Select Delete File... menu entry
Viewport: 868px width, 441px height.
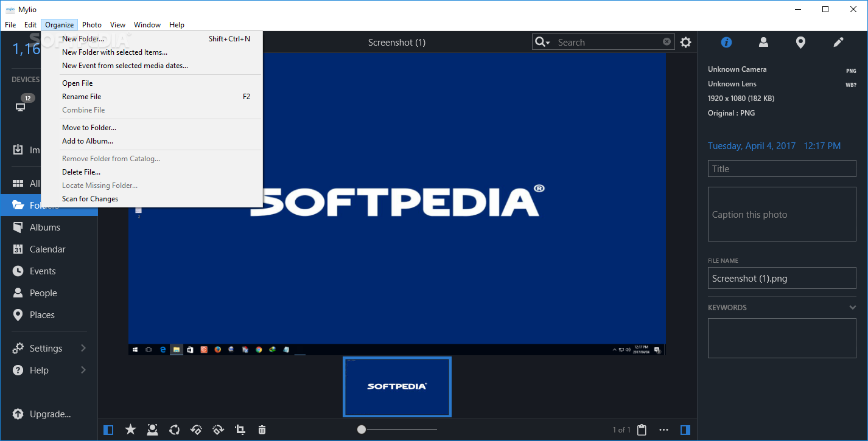pos(152,172)
